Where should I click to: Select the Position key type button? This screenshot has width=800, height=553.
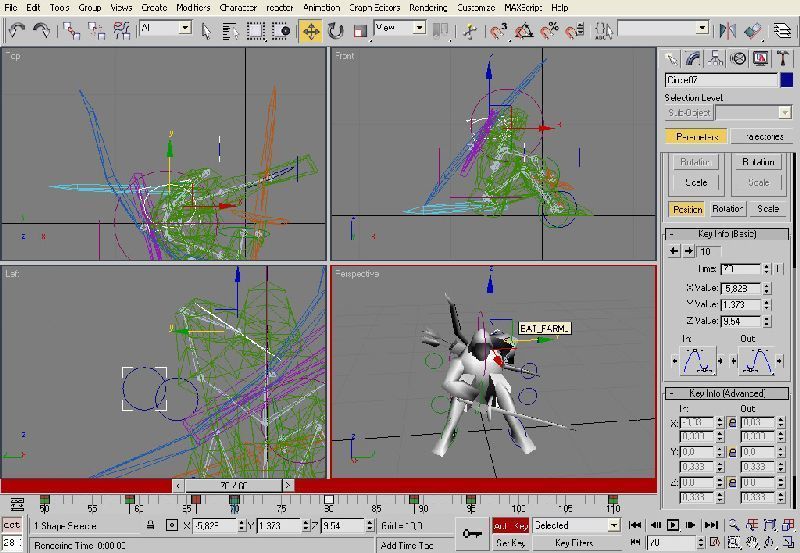[687, 209]
